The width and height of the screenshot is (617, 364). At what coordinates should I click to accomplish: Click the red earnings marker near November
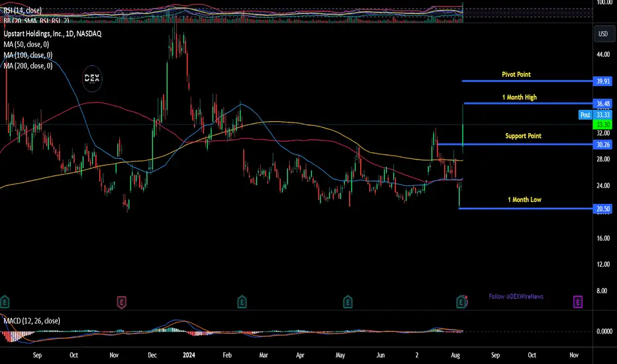pyautogui.click(x=122, y=302)
